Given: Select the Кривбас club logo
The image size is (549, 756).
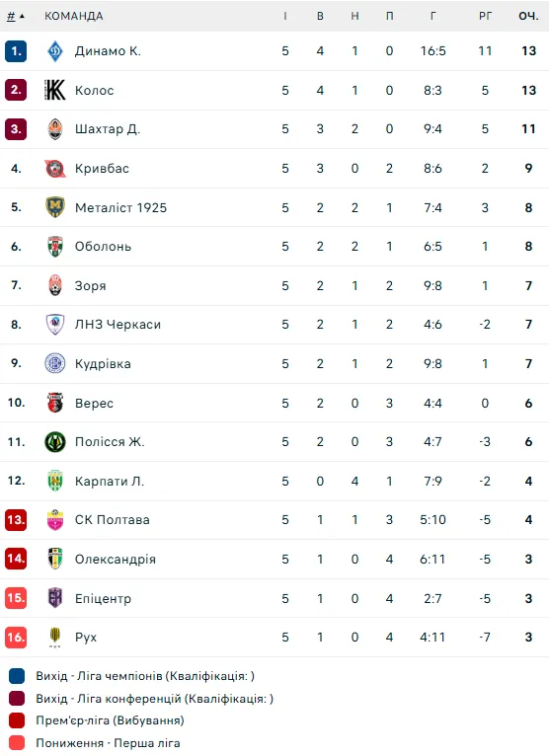Looking at the screenshot, I should click(x=55, y=168).
